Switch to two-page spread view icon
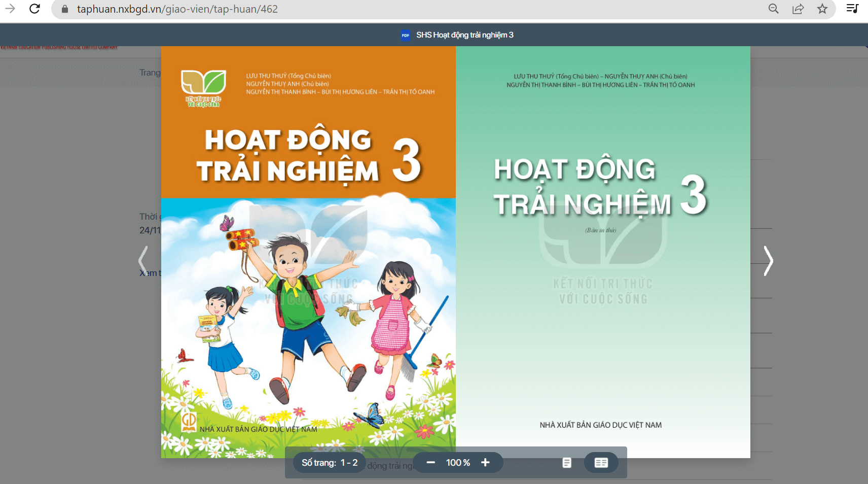This screenshot has width=868, height=484. click(601, 463)
